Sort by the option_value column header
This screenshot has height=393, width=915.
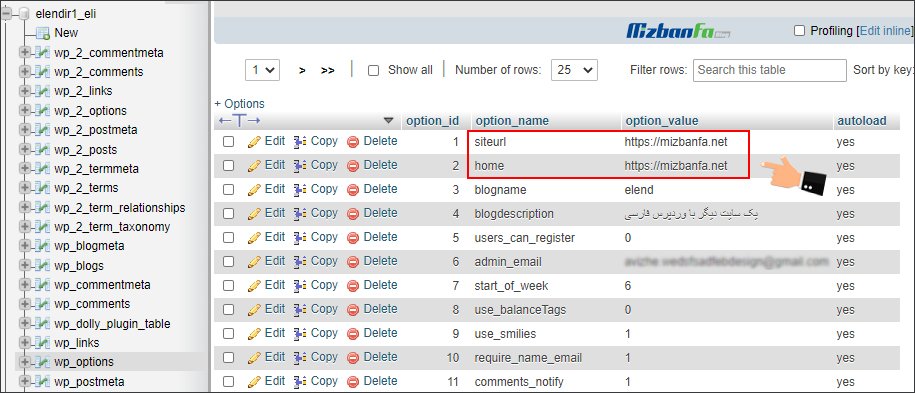(x=662, y=121)
